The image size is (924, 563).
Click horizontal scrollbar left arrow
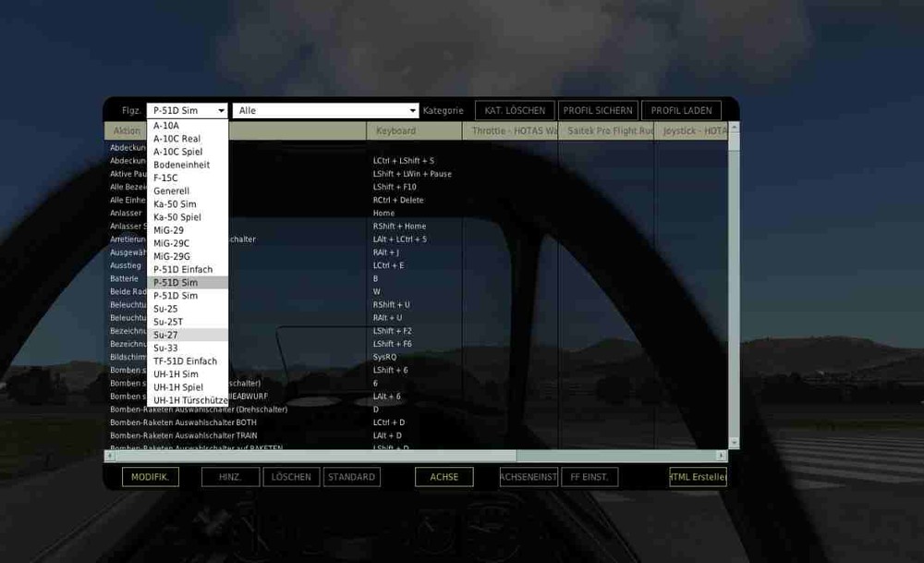(x=110, y=456)
